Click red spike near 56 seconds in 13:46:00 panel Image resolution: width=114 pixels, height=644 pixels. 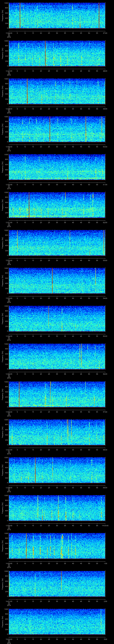pyautogui.click(x=99, y=16)
